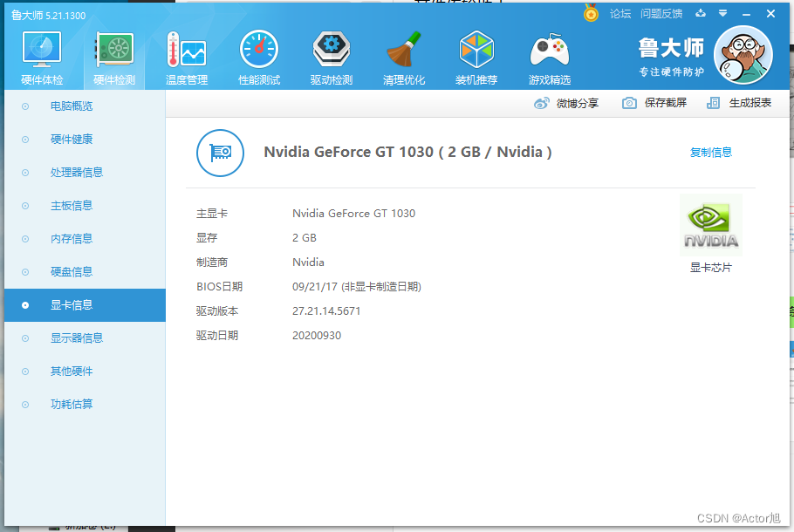Click the 保存截屏 camera icon
This screenshot has height=532, width=794.
coord(629,103)
